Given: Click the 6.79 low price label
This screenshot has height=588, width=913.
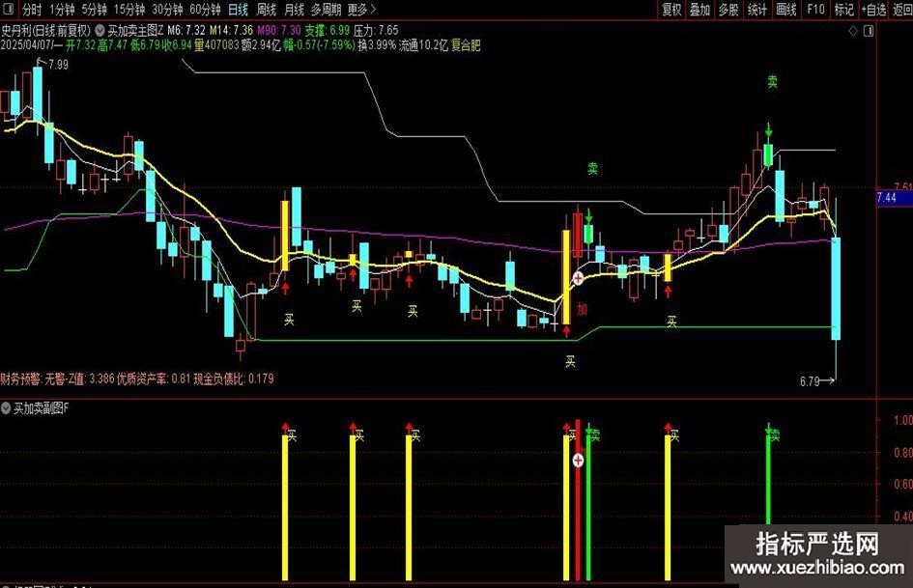Looking at the screenshot, I should (x=810, y=382).
